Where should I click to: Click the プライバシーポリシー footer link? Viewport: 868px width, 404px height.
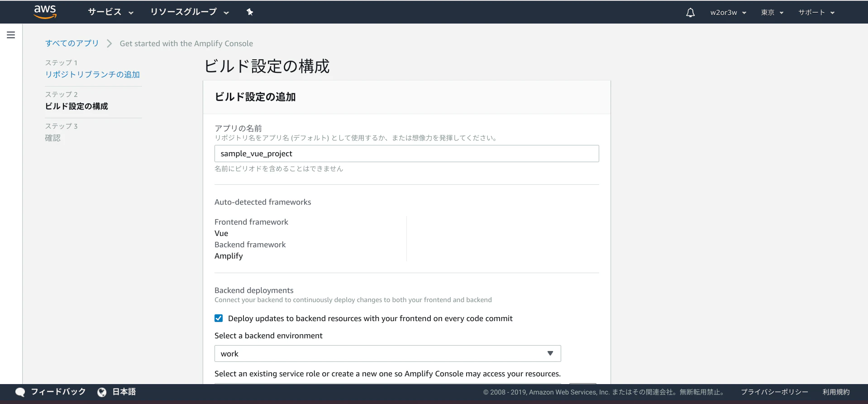pyautogui.click(x=774, y=392)
